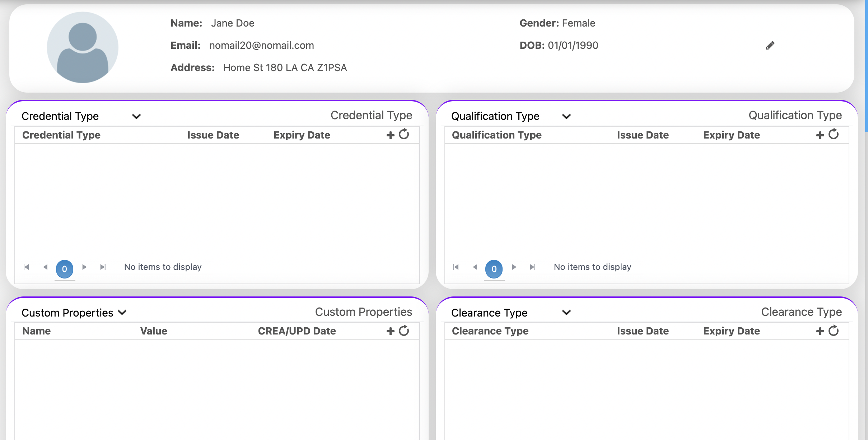Go to first page of credential grid
The height and width of the screenshot is (440, 868).
pos(26,267)
